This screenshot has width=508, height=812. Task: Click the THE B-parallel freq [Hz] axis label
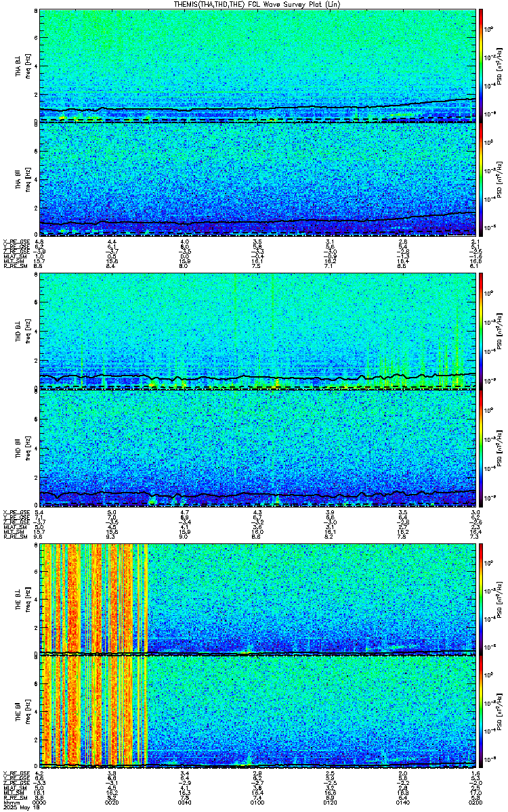pos(27,713)
